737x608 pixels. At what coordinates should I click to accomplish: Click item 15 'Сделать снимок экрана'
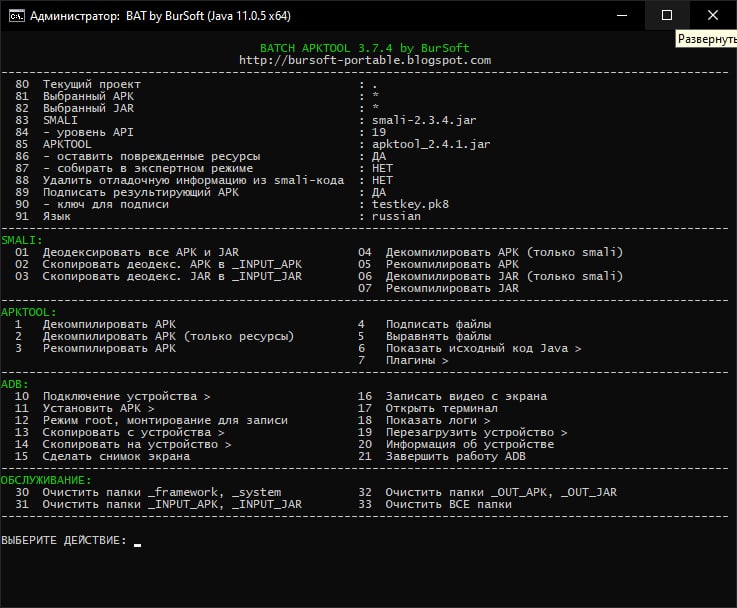(x=102, y=457)
